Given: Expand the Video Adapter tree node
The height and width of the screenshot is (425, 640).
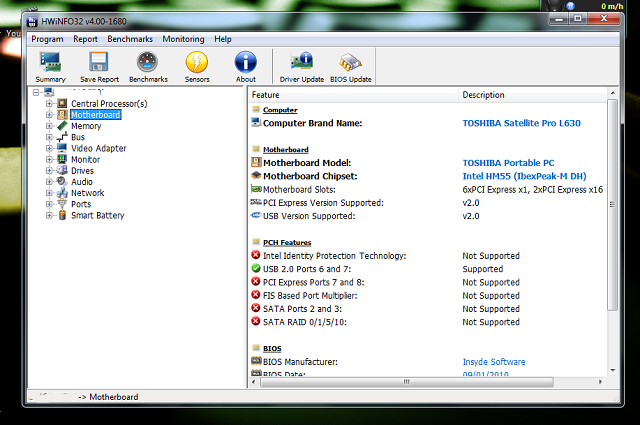Looking at the screenshot, I should [x=49, y=148].
